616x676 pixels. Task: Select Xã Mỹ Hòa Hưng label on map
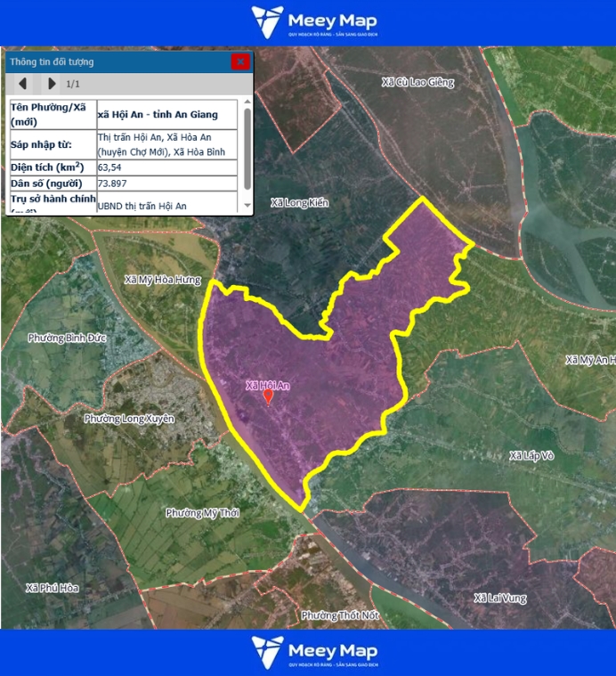click(163, 280)
